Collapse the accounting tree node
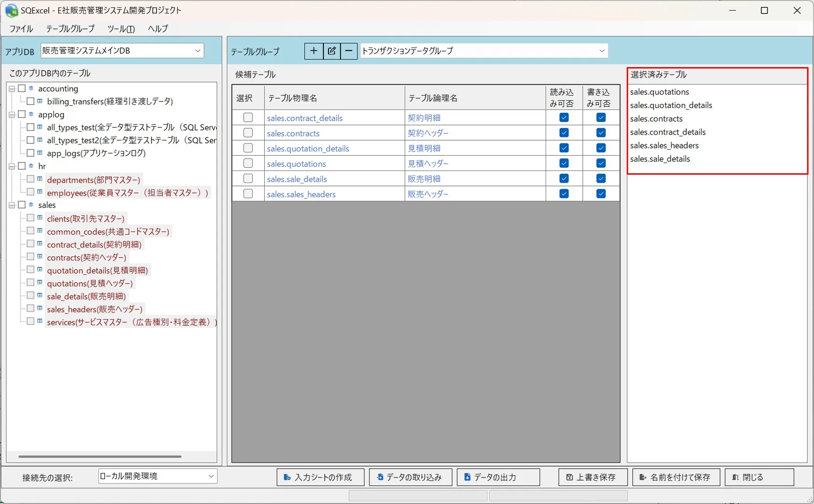This screenshot has height=504, width=814. [12, 89]
